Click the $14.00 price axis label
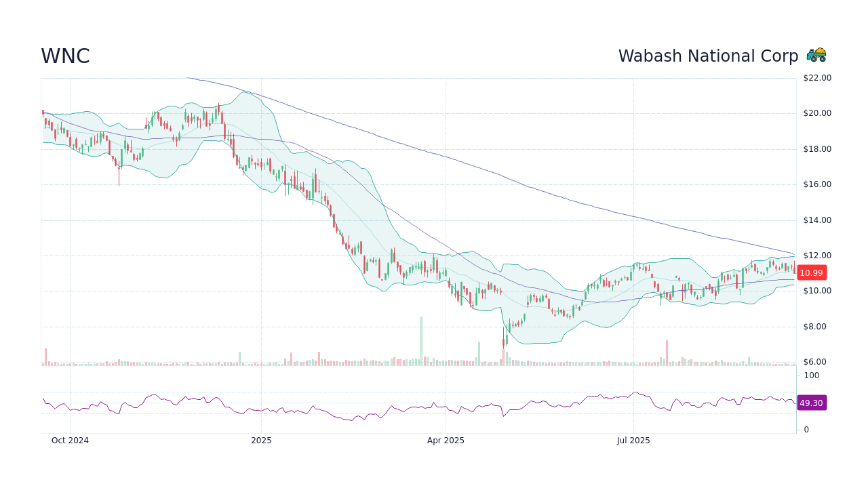This screenshot has height=488, width=868. click(817, 220)
